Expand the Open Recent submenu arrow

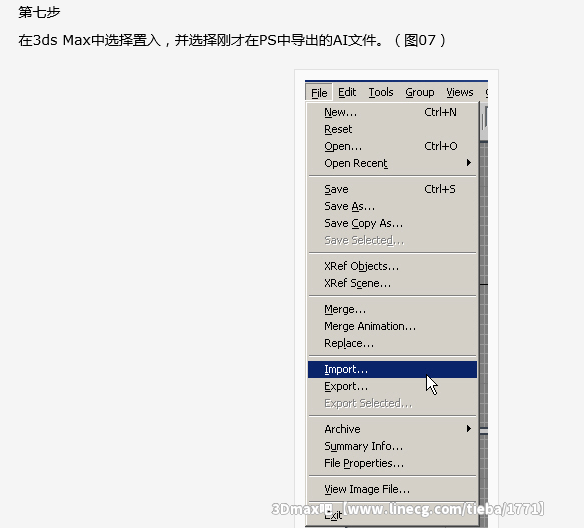point(469,163)
